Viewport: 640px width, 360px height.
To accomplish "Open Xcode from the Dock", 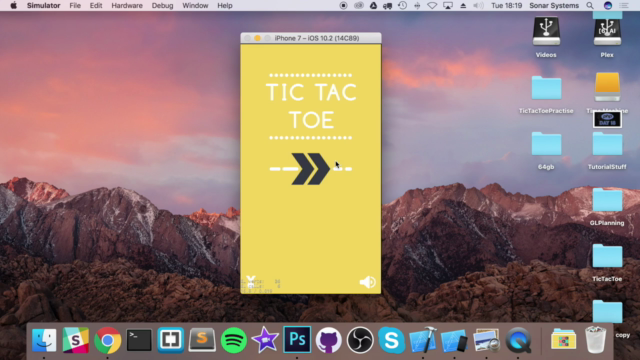I will click(423, 340).
